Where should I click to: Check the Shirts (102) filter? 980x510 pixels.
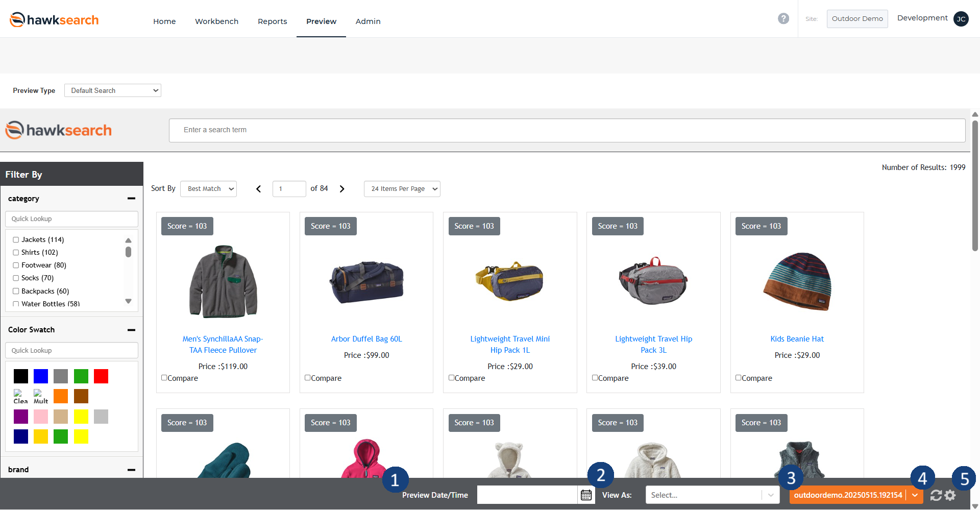coord(16,253)
